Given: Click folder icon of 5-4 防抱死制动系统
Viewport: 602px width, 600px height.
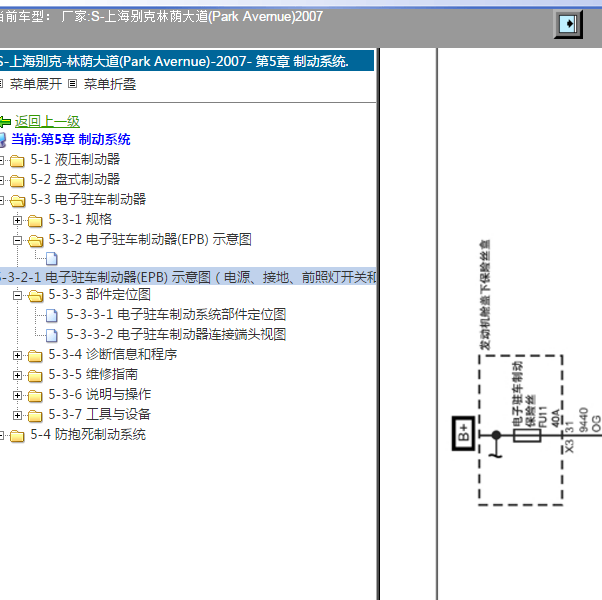Looking at the screenshot, I should (17, 436).
